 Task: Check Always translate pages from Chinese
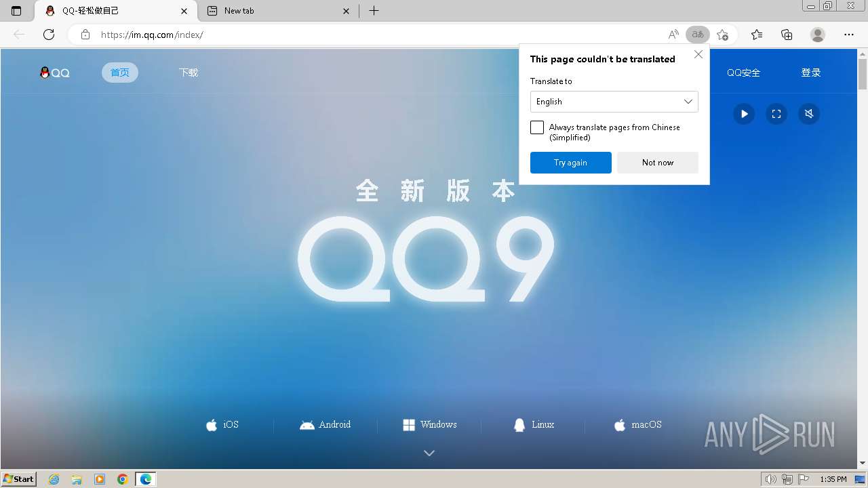537,127
